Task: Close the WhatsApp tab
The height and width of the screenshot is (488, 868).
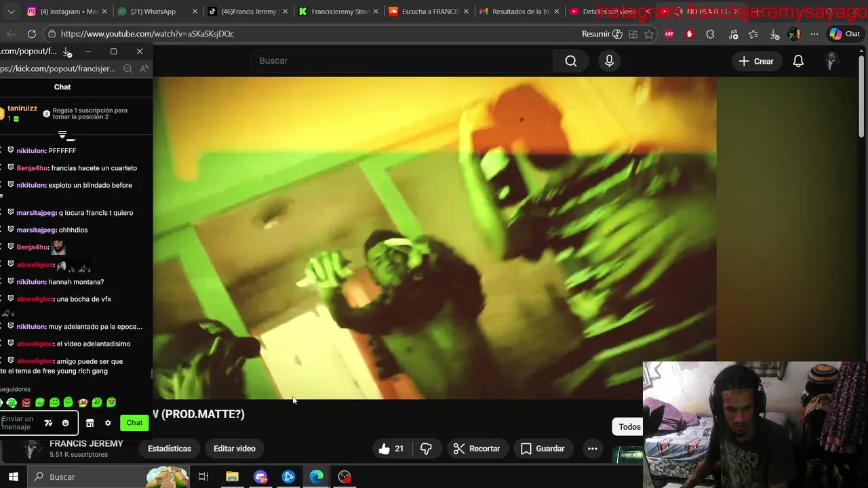Action: 195,12
